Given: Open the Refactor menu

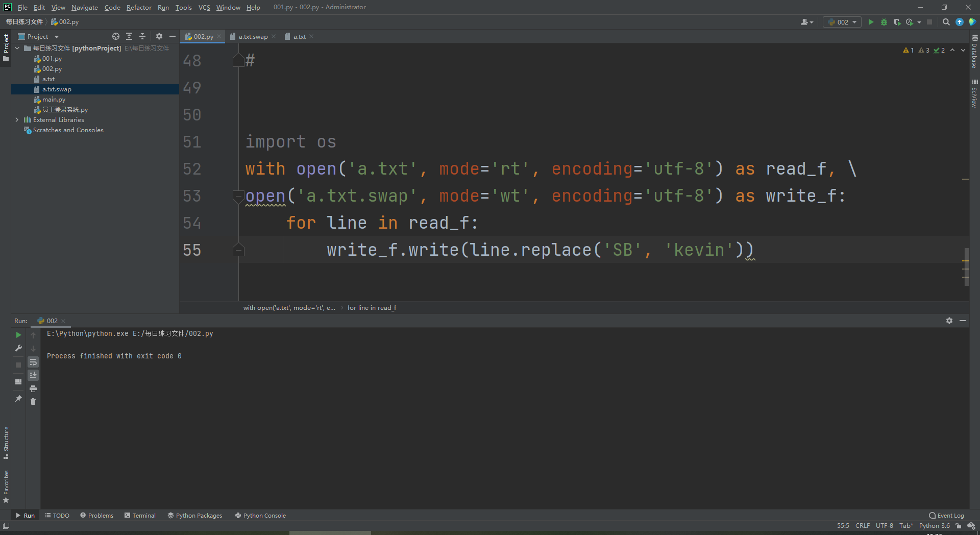Looking at the screenshot, I should (139, 7).
